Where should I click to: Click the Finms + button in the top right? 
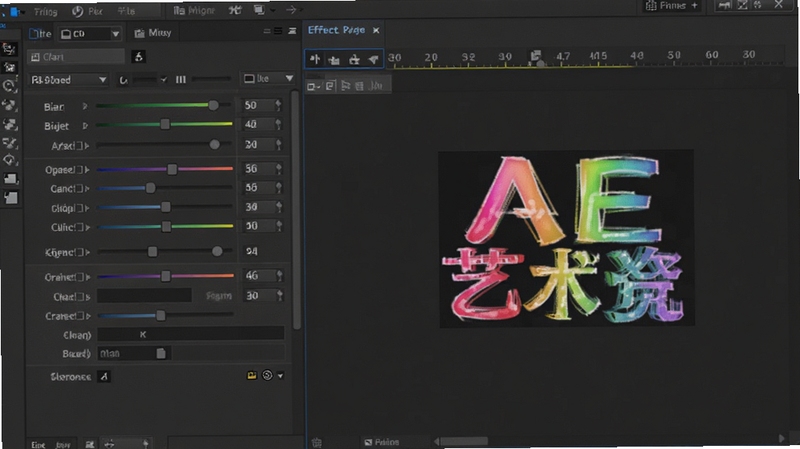[672, 6]
